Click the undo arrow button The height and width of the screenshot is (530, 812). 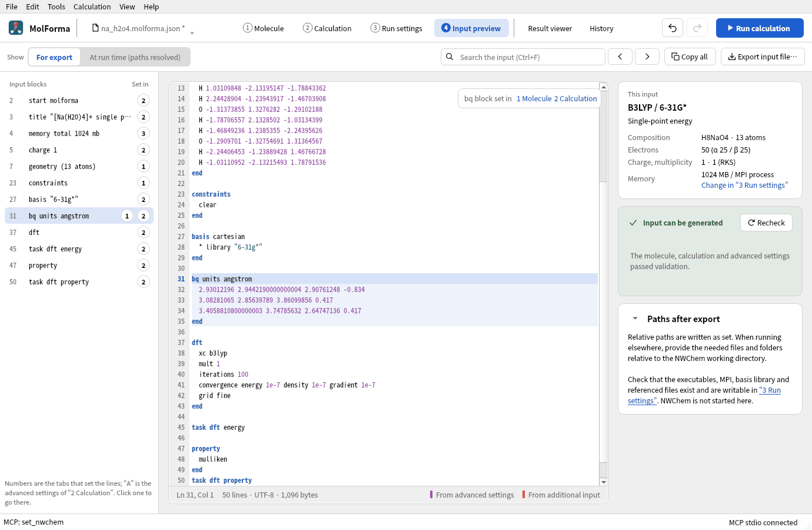pos(673,28)
